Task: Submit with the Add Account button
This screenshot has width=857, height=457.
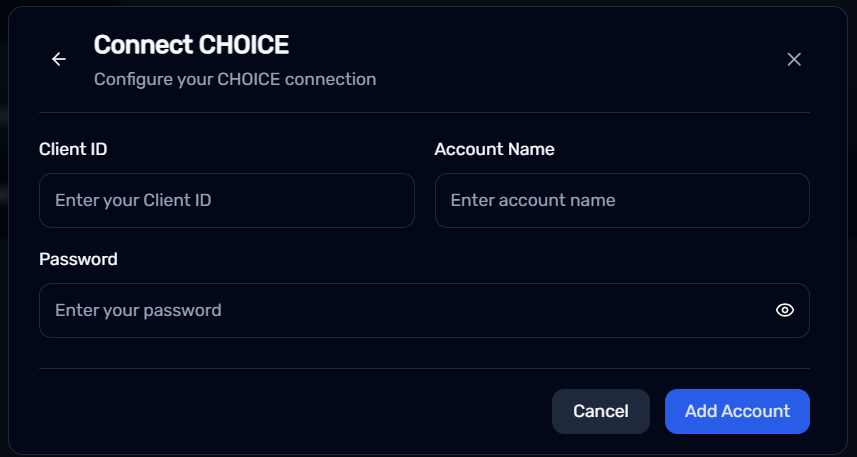Action: (x=737, y=411)
